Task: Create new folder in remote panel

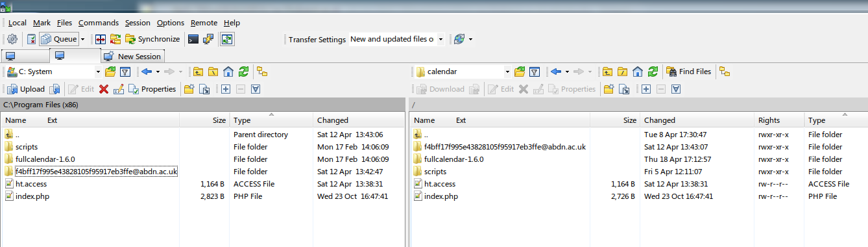Action: pyautogui.click(x=609, y=89)
